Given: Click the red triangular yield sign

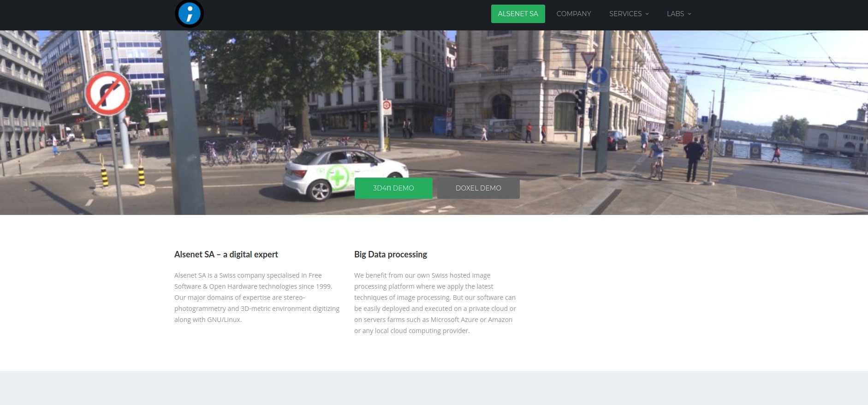Looking at the screenshot, I should [x=588, y=59].
